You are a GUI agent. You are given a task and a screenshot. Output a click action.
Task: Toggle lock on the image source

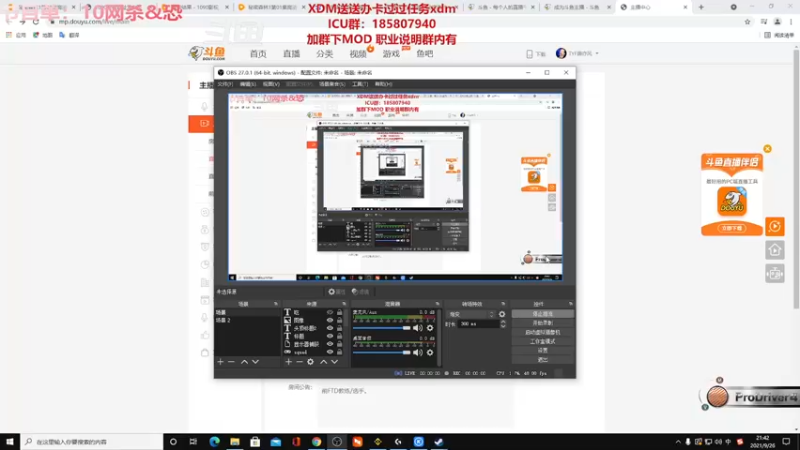[339, 320]
